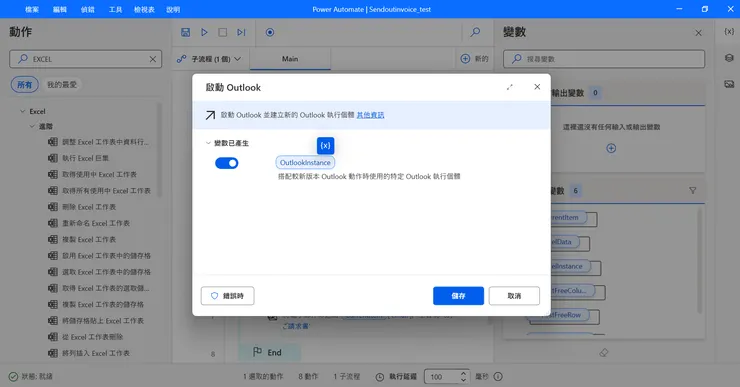The height and width of the screenshot is (387, 740).
Task: Click the 錯誤時 on-error button
Action: [x=227, y=295]
